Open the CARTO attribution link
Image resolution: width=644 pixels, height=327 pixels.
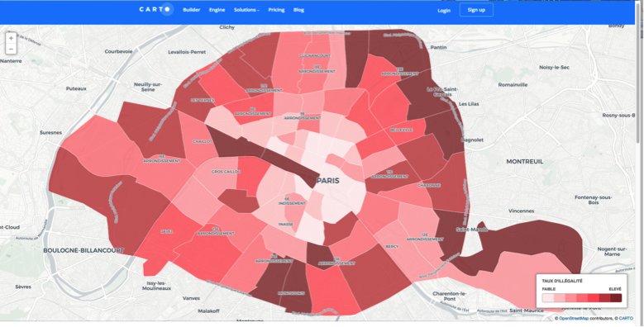[626, 319]
